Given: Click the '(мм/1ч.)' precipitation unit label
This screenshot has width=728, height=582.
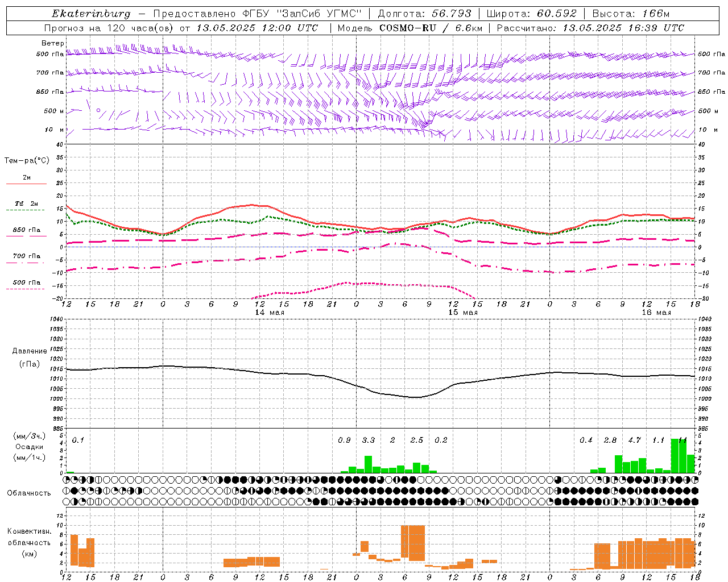Looking at the screenshot, I should 30,458.
